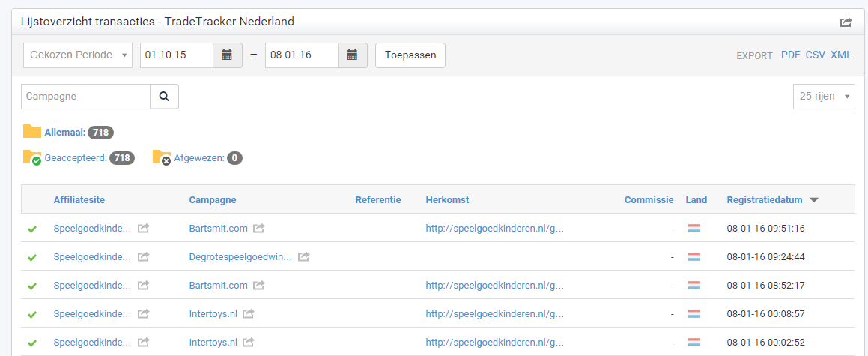Click the Allemaal folder icon
The height and width of the screenshot is (356, 868).
click(32, 132)
